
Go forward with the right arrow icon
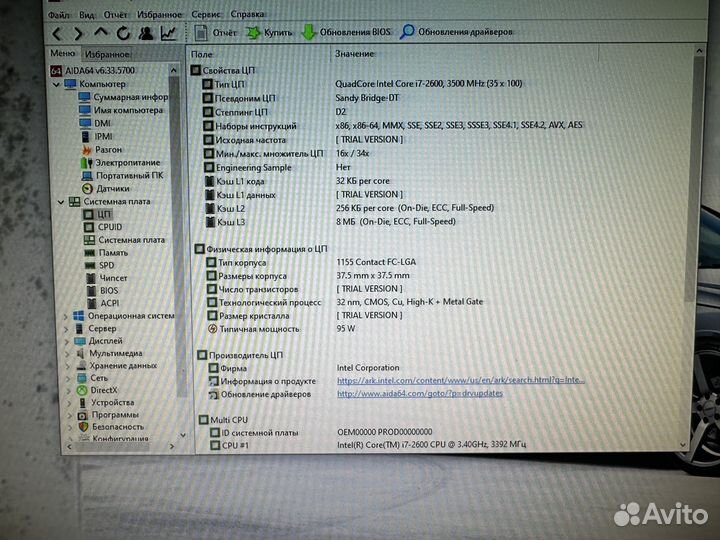pyautogui.click(x=79, y=34)
